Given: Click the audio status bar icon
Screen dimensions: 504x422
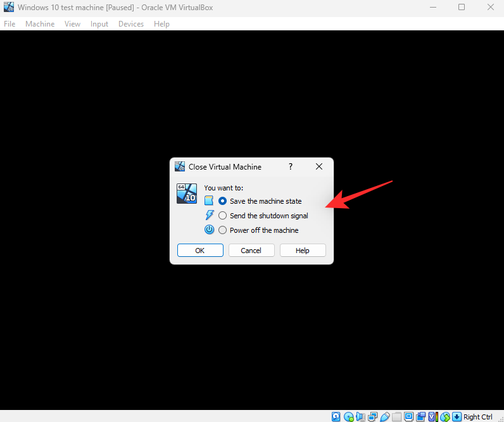Looking at the screenshot, I should click(x=361, y=416).
